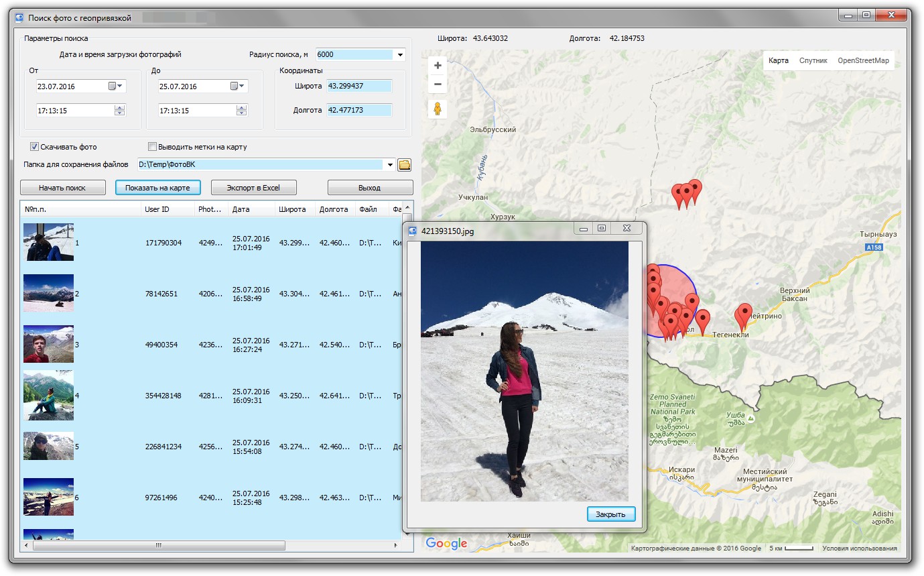
Task: Increase the "До" time with spinner arrow
Action: click(x=241, y=107)
